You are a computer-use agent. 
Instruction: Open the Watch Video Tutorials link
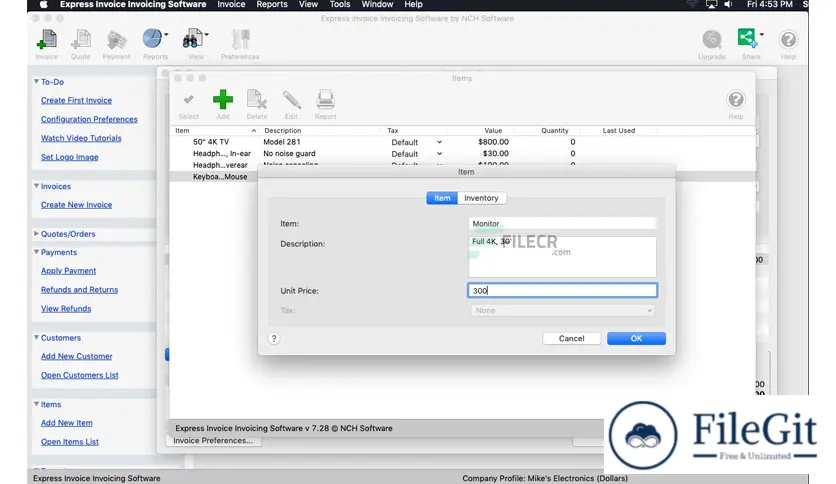coord(81,138)
